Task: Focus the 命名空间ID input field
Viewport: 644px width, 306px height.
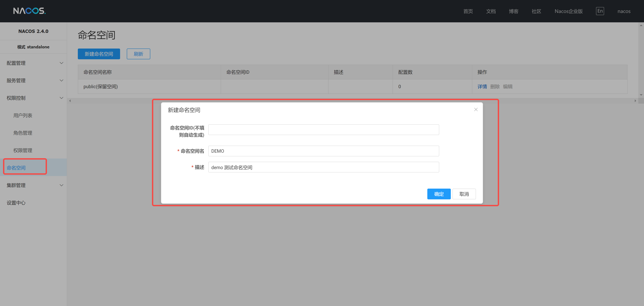Action: pos(324,130)
